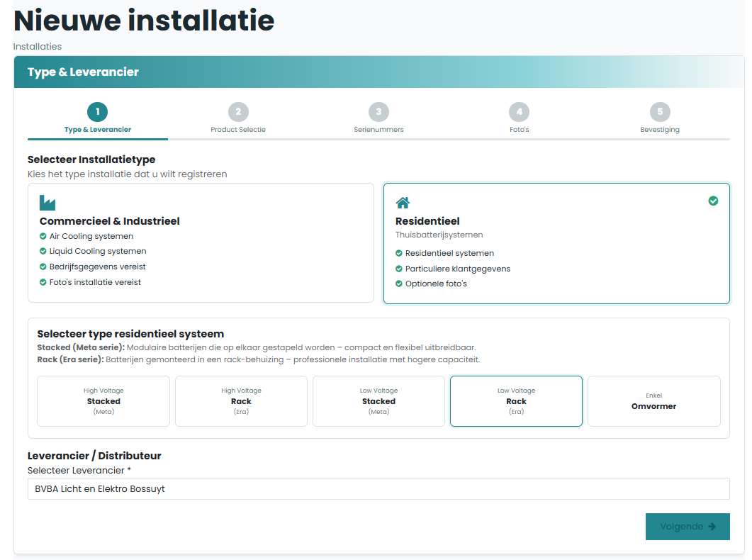Click the selected checkmark on Residentieel card

coord(713,201)
